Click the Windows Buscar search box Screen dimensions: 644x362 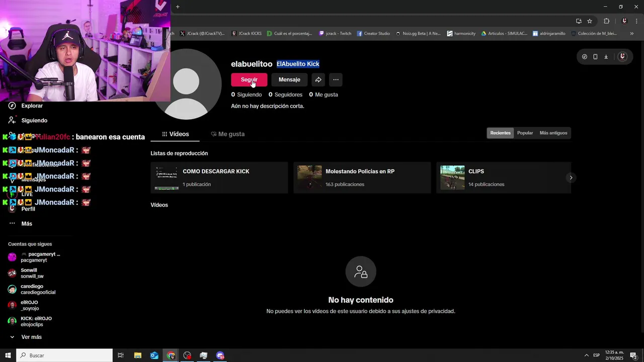[64, 355]
